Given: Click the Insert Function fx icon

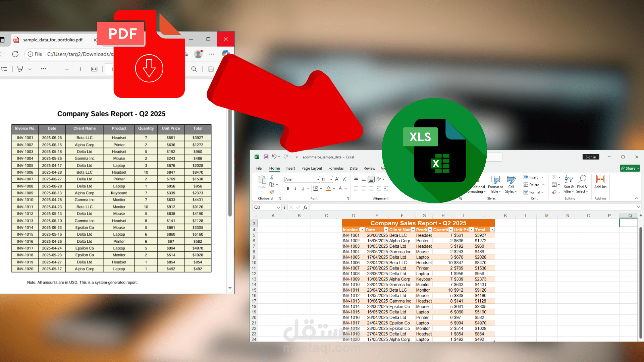Looking at the screenshot, I should pyautogui.click(x=305, y=207).
